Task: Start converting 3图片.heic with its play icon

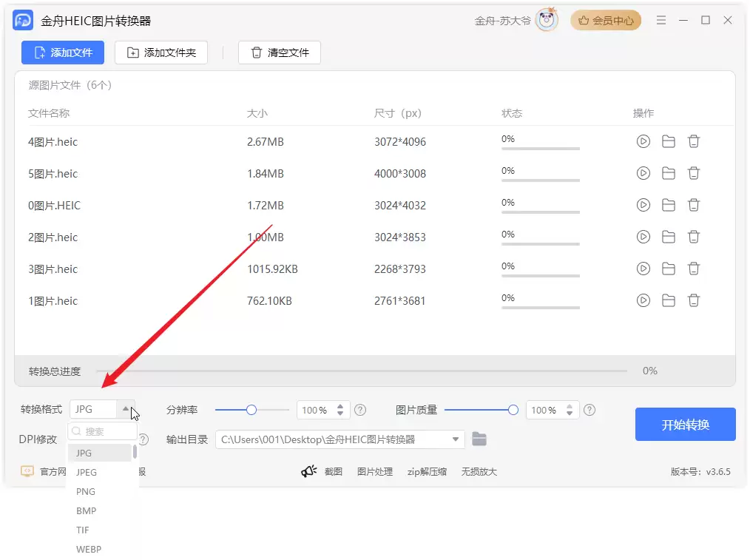Action: 643,269
